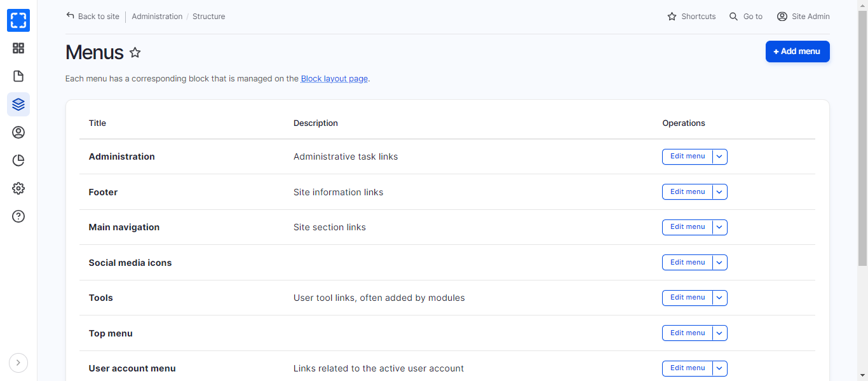Open the Content page icon in sidebar
This screenshot has height=381, width=868.
click(18, 76)
